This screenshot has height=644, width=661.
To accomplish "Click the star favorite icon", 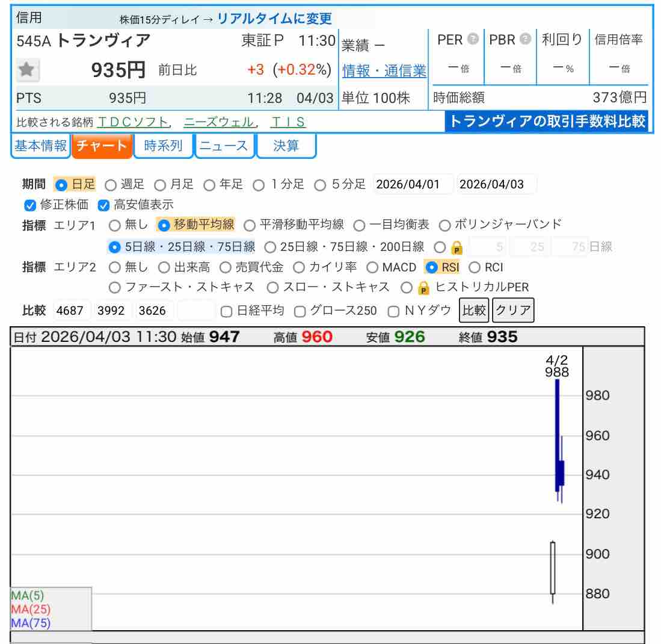I will pyautogui.click(x=26, y=70).
